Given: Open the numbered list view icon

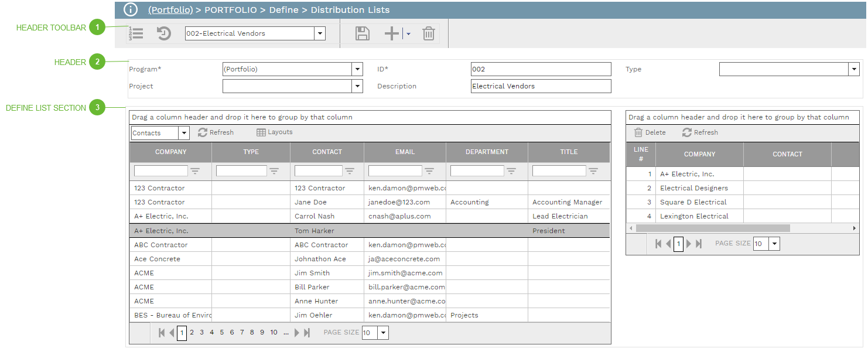Looking at the screenshot, I should (x=136, y=33).
